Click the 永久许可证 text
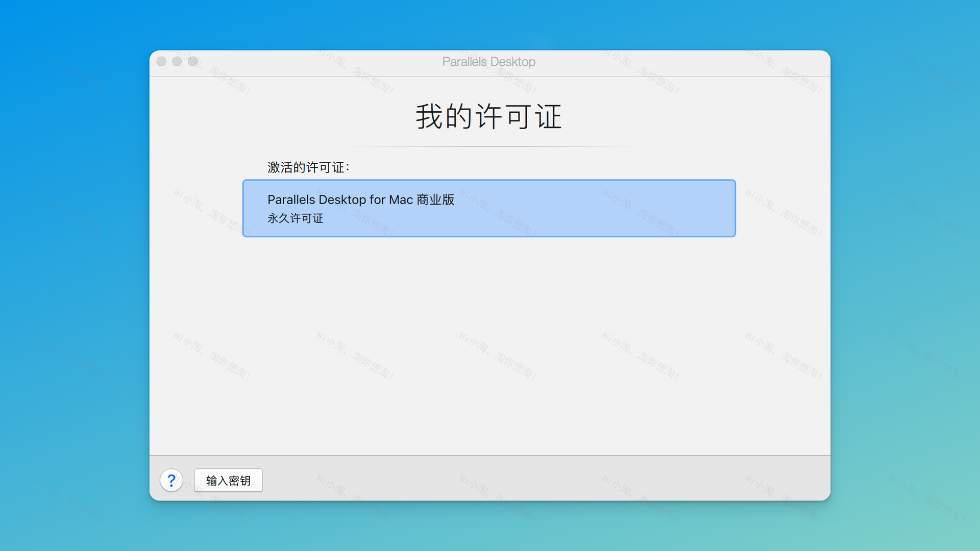This screenshot has width=980, height=551. pyautogui.click(x=295, y=218)
